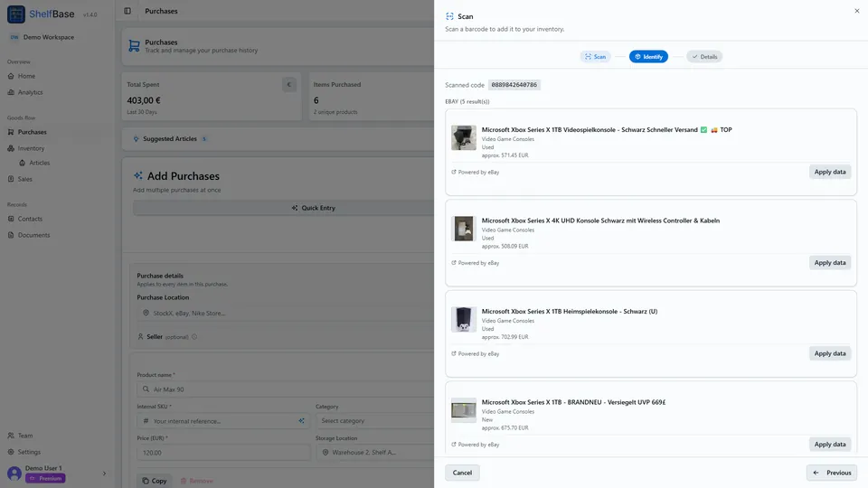The height and width of the screenshot is (488, 868).
Task: Click the Scan panel header scan icon
Action: 449,16
